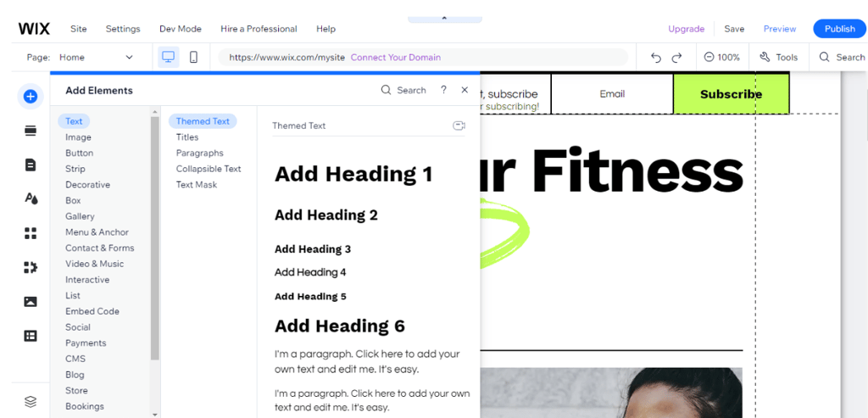This screenshot has width=868, height=418.
Task: Select the Embed Code category
Action: click(92, 311)
